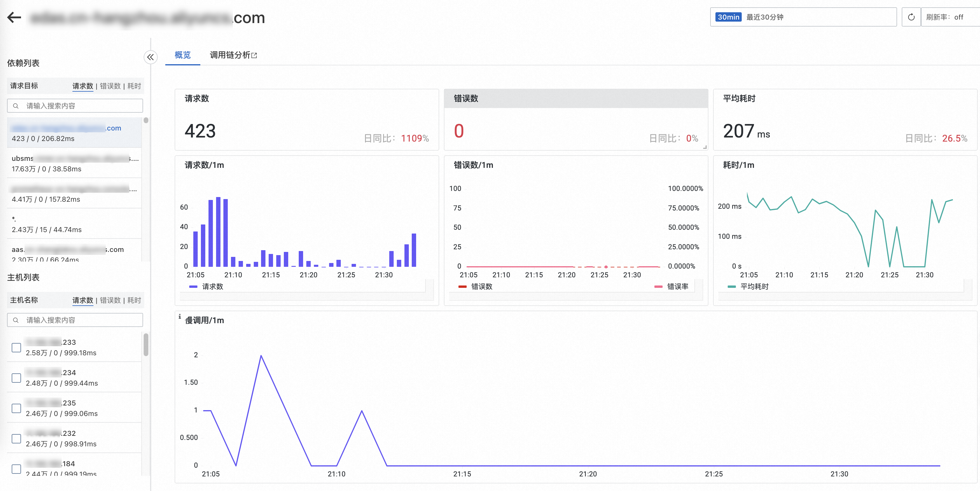Click the back arrow icon
Screen dimensions: 980x491
pos(15,18)
